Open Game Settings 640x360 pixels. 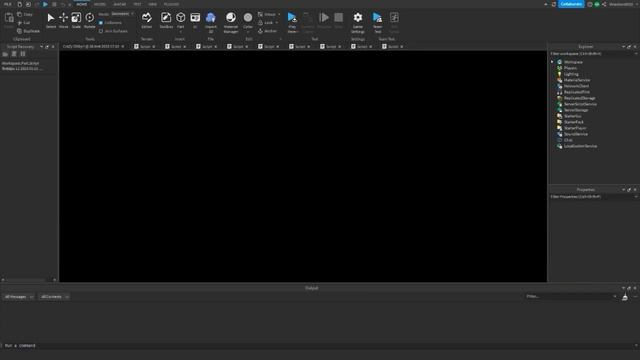coord(358,22)
